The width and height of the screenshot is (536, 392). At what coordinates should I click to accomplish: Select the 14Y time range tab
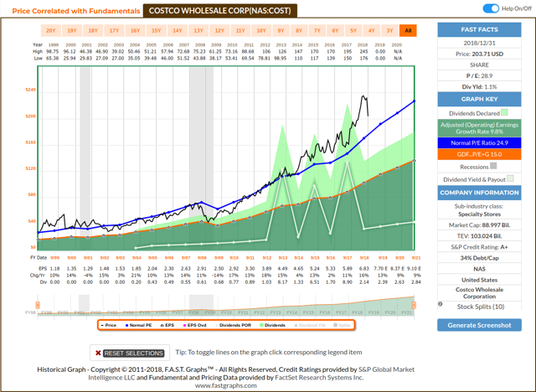[178, 30]
